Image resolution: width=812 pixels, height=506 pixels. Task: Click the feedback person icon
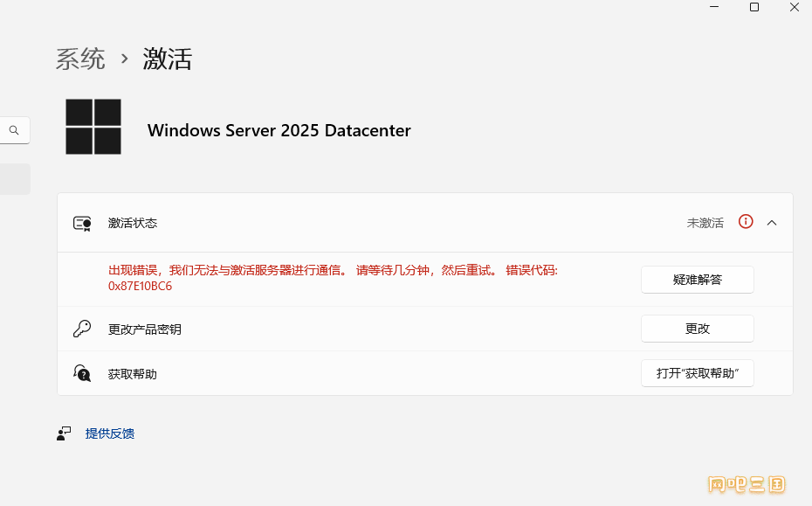pos(64,433)
